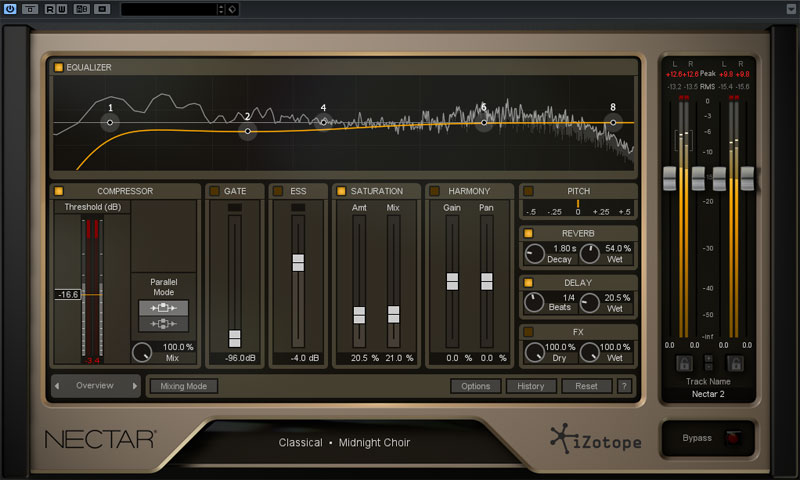Enable the Pitch module
The width and height of the screenshot is (800, 480).
(529, 191)
